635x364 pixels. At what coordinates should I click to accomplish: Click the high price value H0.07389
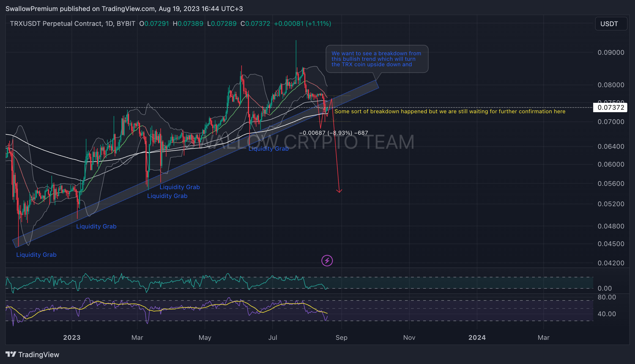coord(188,24)
